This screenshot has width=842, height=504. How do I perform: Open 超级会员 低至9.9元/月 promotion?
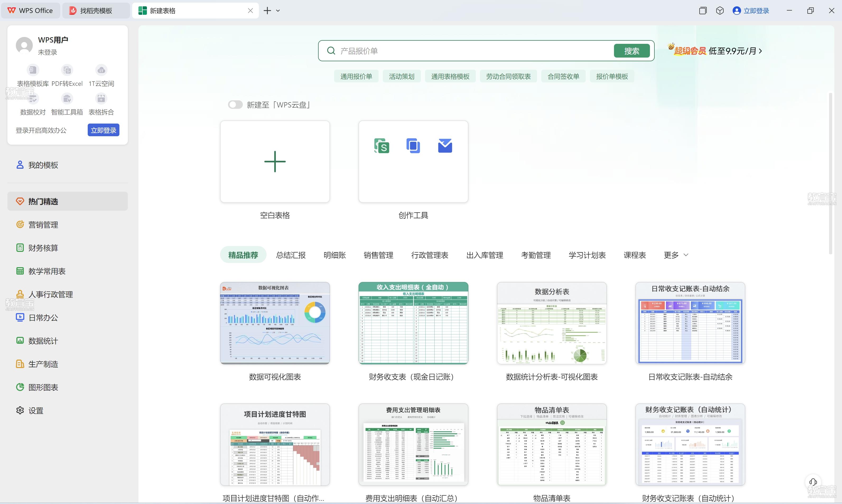(x=715, y=51)
